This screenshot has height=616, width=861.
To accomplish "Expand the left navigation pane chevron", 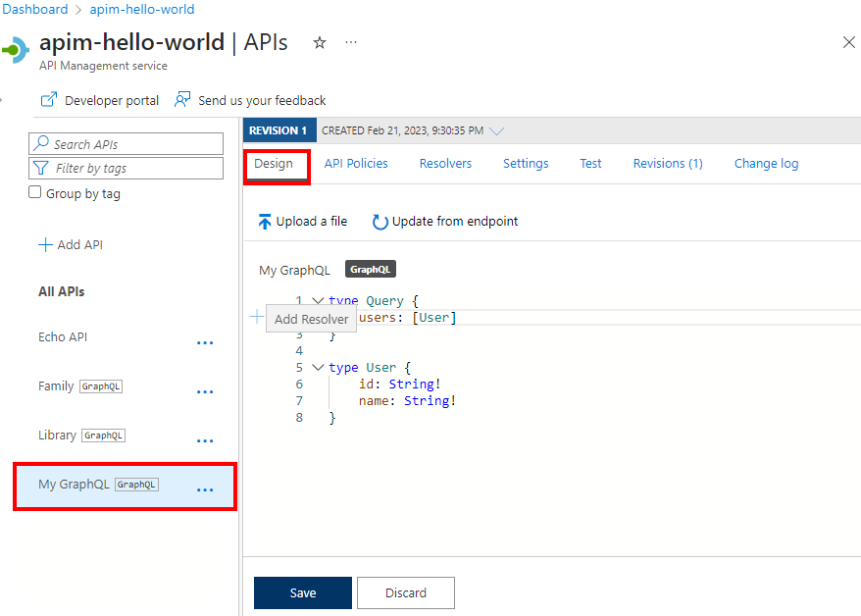I will 2,100.
